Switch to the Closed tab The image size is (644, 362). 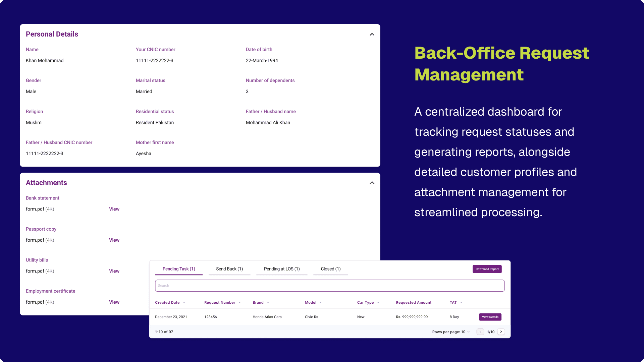(331, 269)
